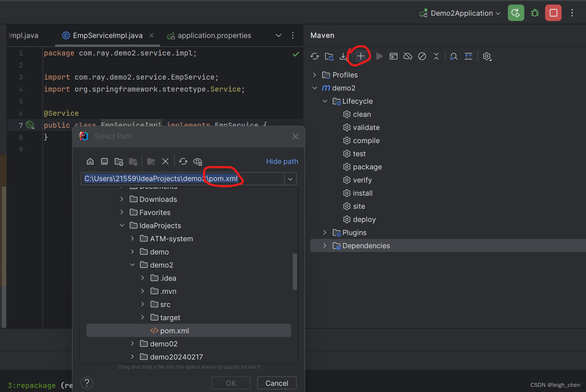586x392 pixels.
Task: Open more actions menu in top toolbar
Action: (572, 13)
